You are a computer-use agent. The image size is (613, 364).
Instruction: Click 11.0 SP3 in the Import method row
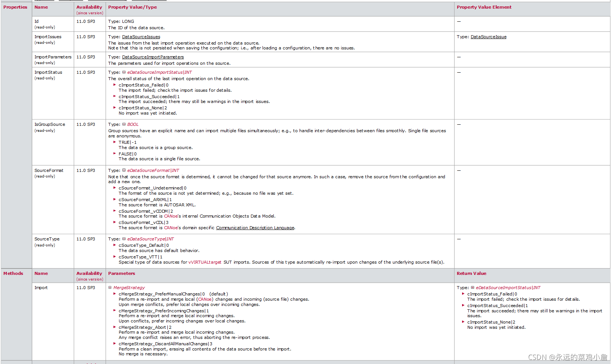click(86, 288)
